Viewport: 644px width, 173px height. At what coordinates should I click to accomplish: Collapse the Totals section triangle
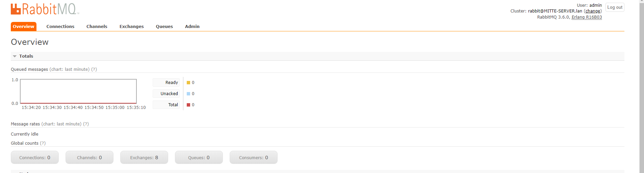(x=15, y=56)
